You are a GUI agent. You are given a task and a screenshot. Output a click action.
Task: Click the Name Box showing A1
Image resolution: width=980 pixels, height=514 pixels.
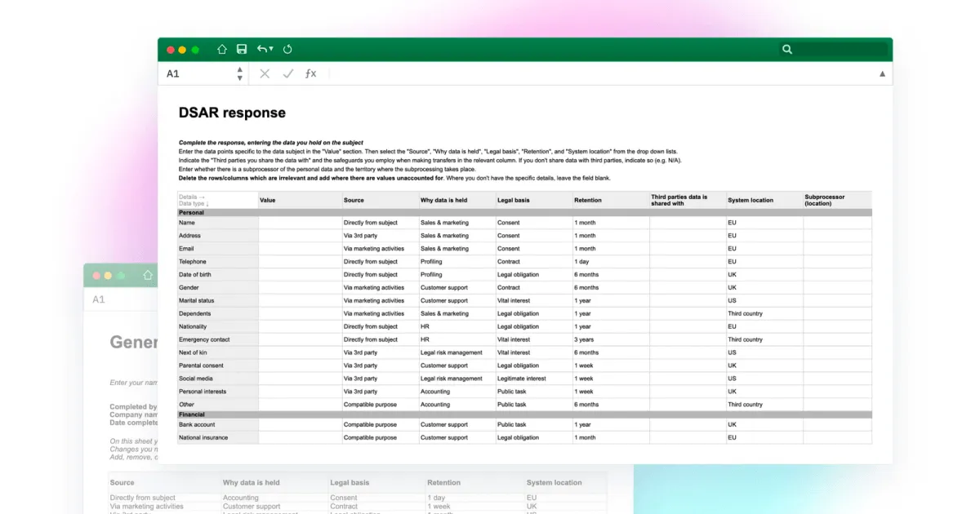pos(200,73)
